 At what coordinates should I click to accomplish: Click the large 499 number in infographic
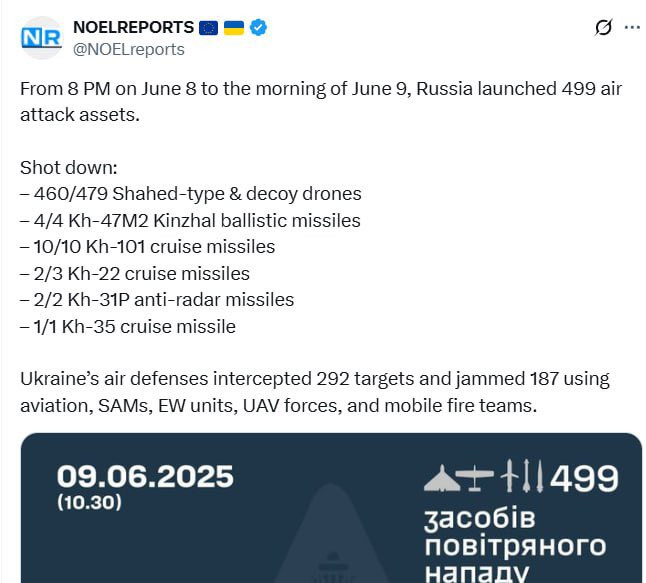click(584, 478)
